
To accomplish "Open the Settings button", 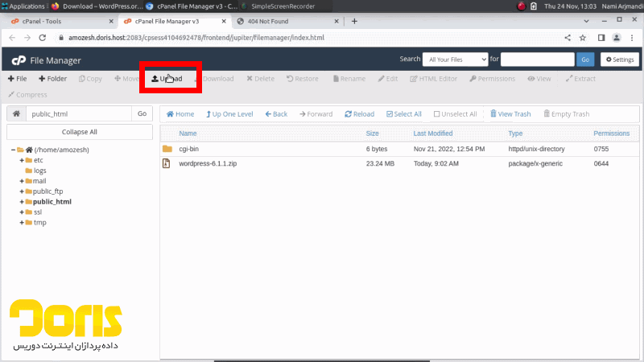I will pyautogui.click(x=619, y=60).
